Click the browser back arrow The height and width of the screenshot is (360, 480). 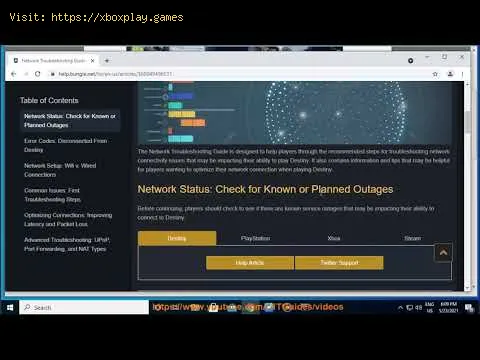[x=13, y=74]
